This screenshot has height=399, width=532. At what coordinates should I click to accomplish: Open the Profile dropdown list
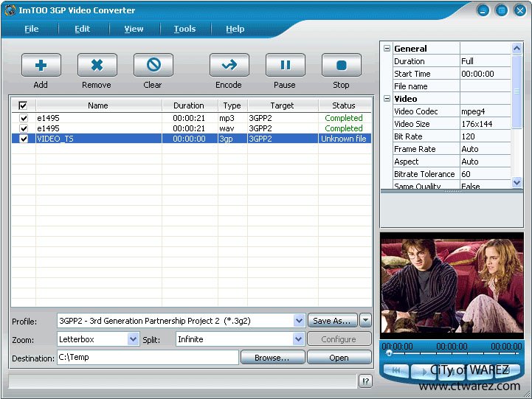pyautogui.click(x=299, y=320)
